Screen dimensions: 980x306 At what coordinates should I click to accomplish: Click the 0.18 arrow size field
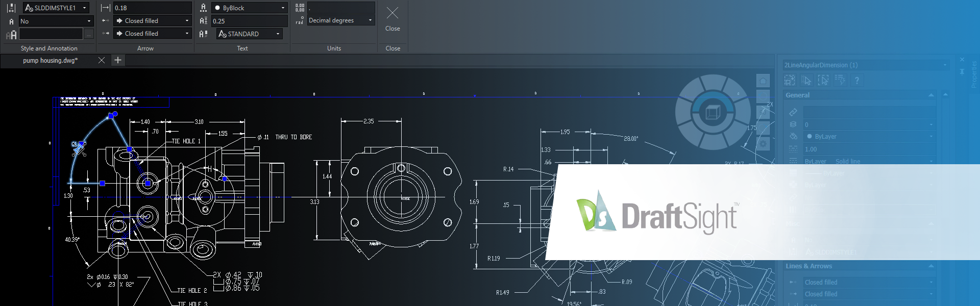coord(152,8)
